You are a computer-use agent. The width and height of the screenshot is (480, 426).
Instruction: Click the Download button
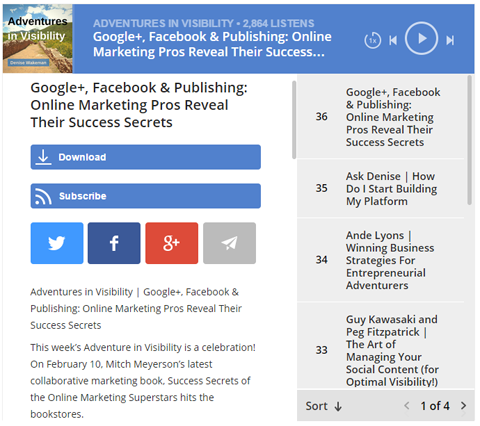tap(146, 157)
